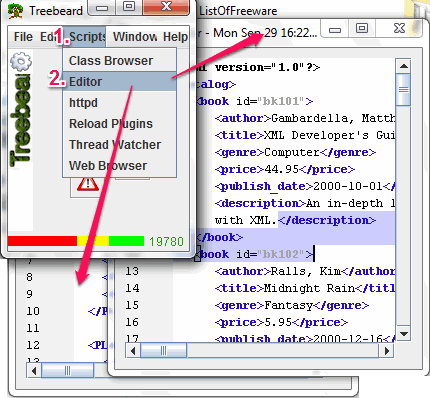
Task: Open the File menu
Action: click(23, 37)
